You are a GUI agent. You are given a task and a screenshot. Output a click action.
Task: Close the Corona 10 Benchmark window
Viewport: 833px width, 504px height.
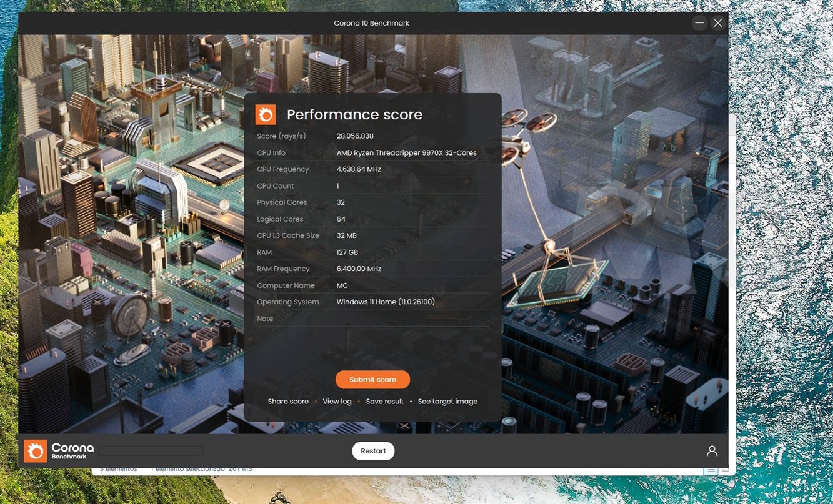point(717,23)
